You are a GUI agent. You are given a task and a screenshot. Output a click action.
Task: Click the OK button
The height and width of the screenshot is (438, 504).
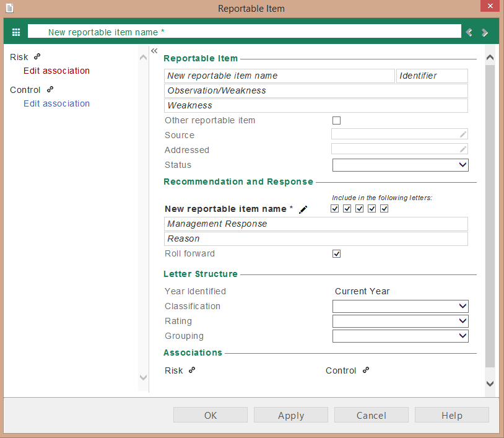(x=211, y=415)
